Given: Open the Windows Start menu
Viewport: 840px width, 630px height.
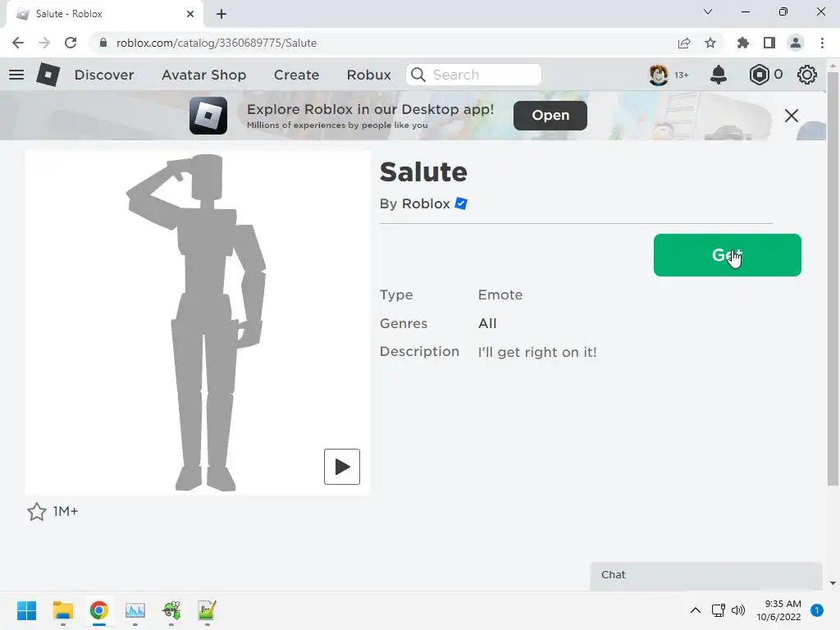Looking at the screenshot, I should (27, 610).
